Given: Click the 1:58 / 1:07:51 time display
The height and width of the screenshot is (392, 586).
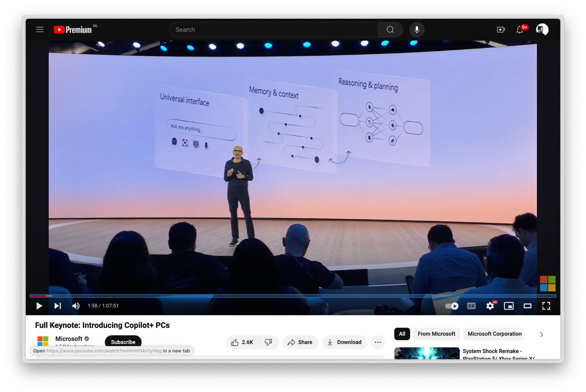Looking at the screenshot, I should coord(103,306).
